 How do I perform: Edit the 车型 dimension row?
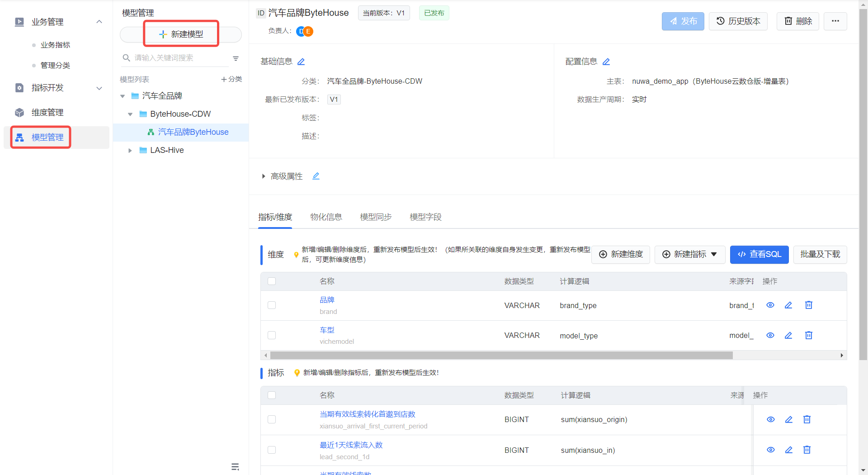pyautogui.click(x=788, y=335)
